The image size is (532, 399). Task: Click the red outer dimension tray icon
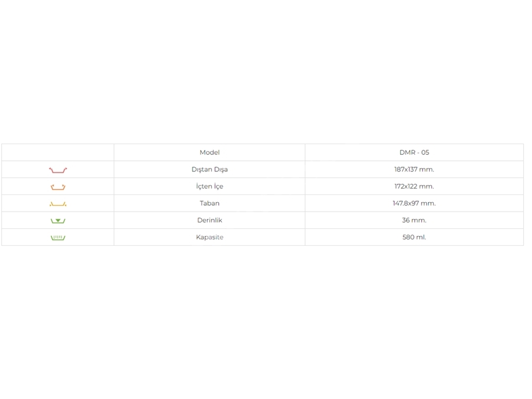tap(58, 170)
